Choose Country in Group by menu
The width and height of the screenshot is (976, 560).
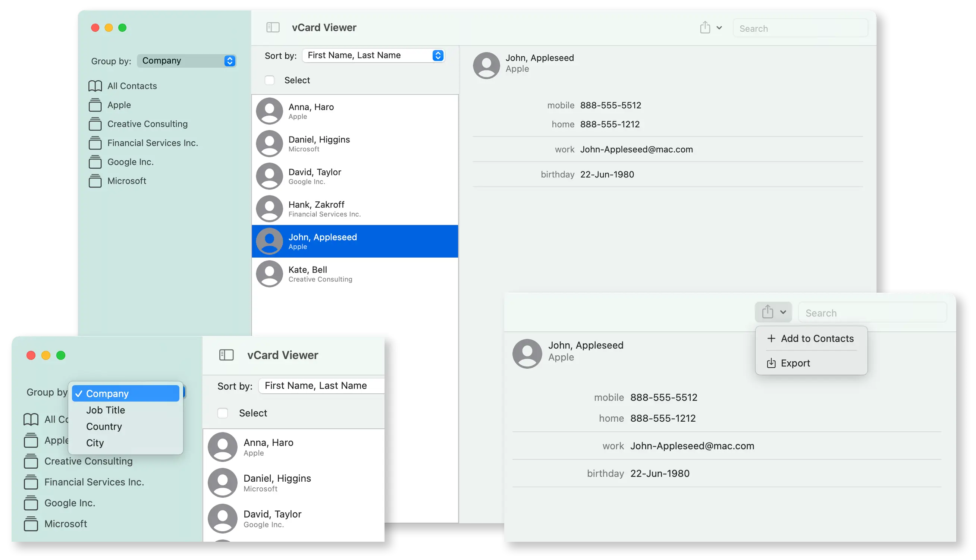125,427
